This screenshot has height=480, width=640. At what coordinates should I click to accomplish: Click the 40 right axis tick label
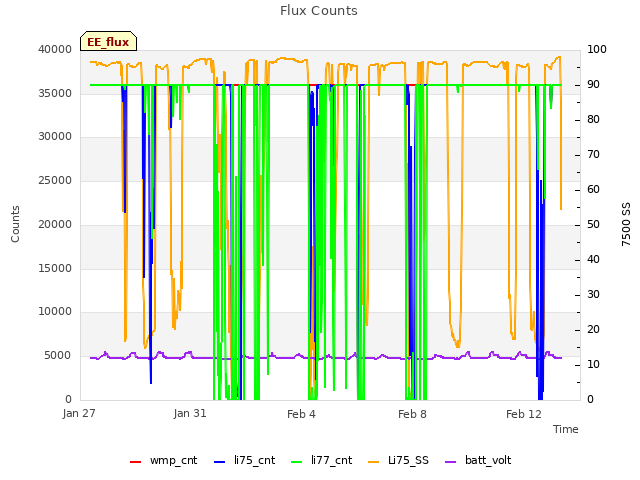point(593,260)
